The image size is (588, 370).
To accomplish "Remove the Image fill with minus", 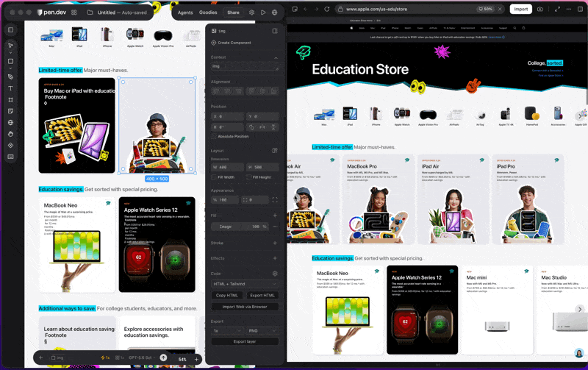I will point(275,227).
